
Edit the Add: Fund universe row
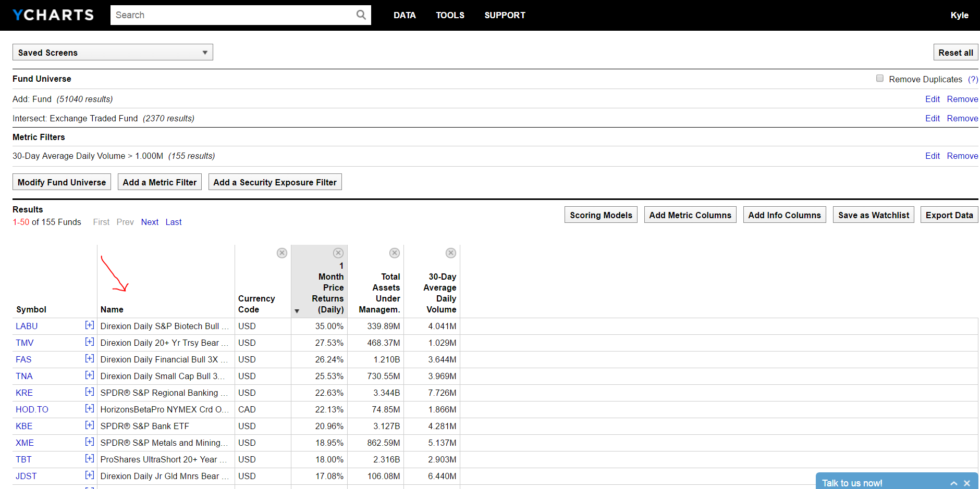932,99
